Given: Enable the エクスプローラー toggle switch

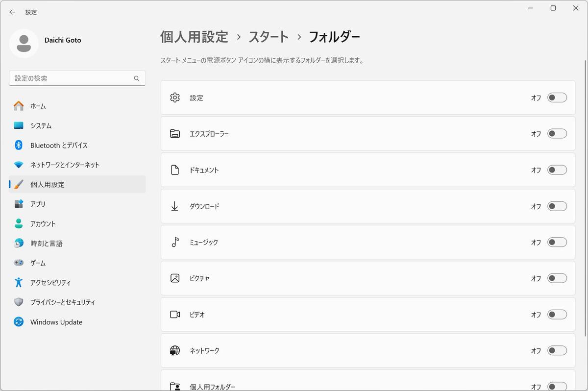Looking at the screenshot, I should point(557,134).
